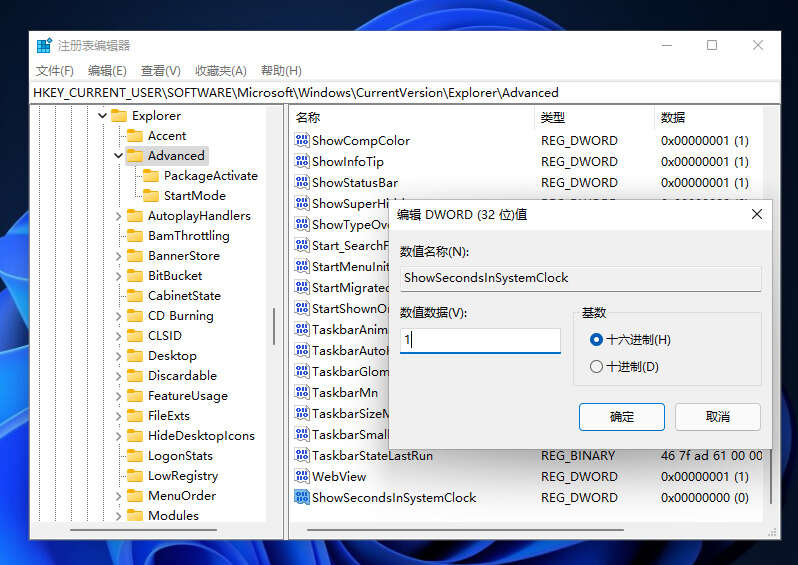Click the WebView REG_DWORD type cell

click(x=579, y=476)
